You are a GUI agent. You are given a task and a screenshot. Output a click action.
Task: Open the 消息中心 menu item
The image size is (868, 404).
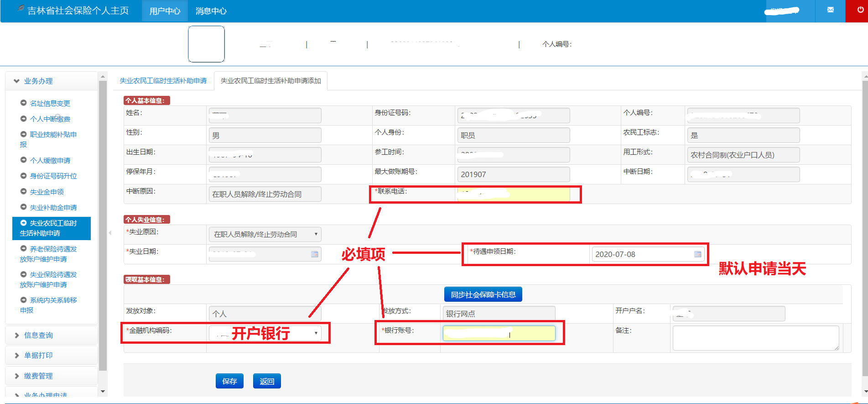(x=211, y=11)
